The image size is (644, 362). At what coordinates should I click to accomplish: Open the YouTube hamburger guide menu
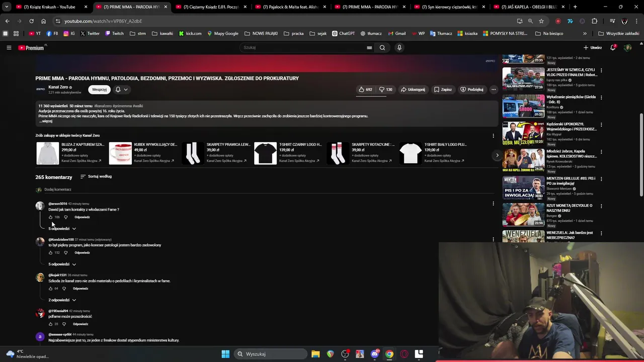click(x=9, y=48)
